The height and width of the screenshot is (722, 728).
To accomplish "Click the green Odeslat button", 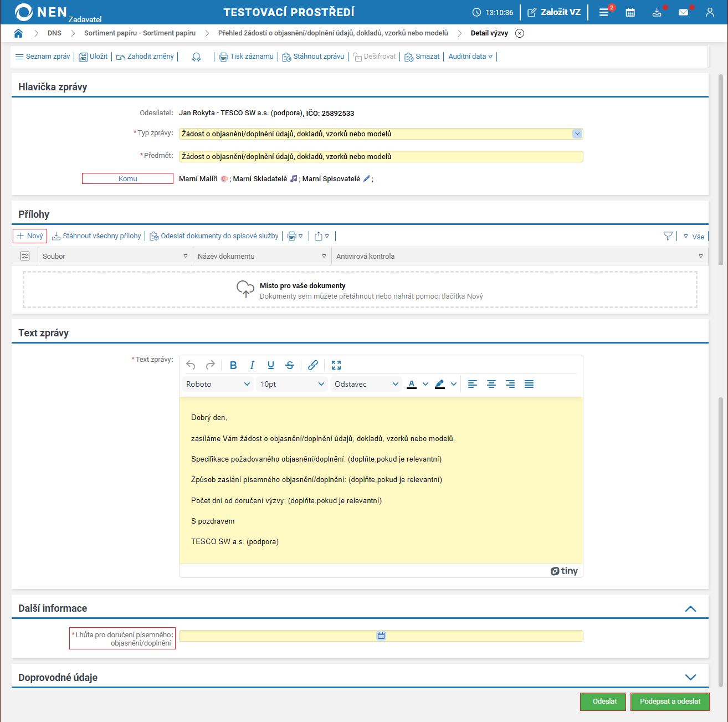I will [x=603, y=701].
